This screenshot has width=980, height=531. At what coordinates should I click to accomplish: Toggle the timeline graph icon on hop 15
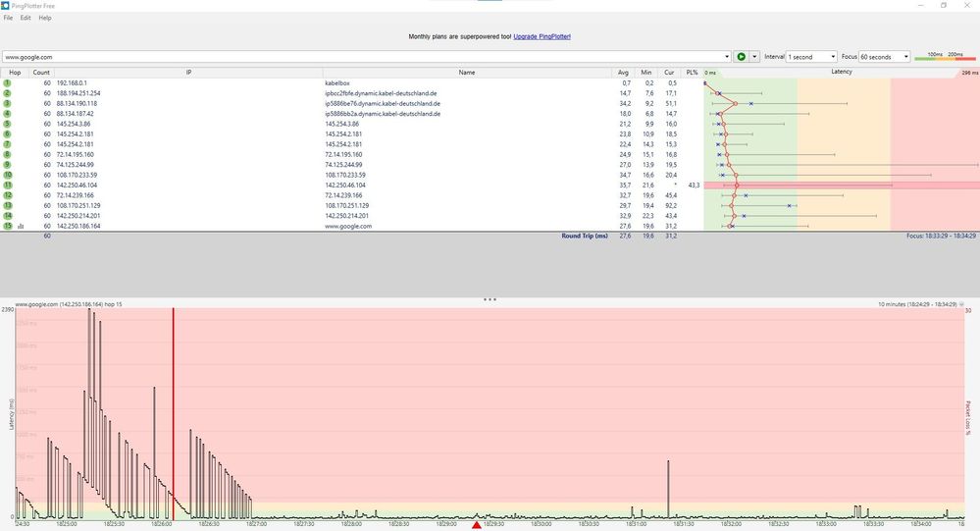click(21, 227)
